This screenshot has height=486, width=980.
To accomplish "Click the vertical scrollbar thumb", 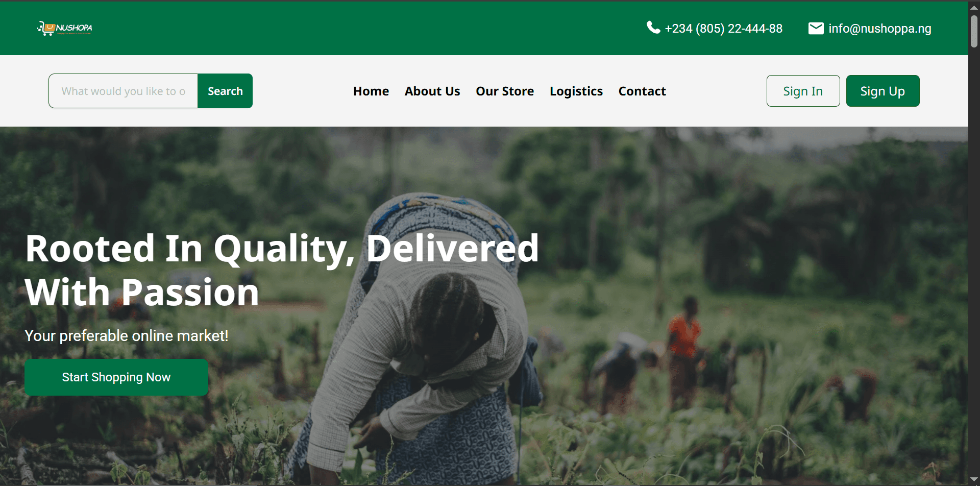I will pos(974,31).
